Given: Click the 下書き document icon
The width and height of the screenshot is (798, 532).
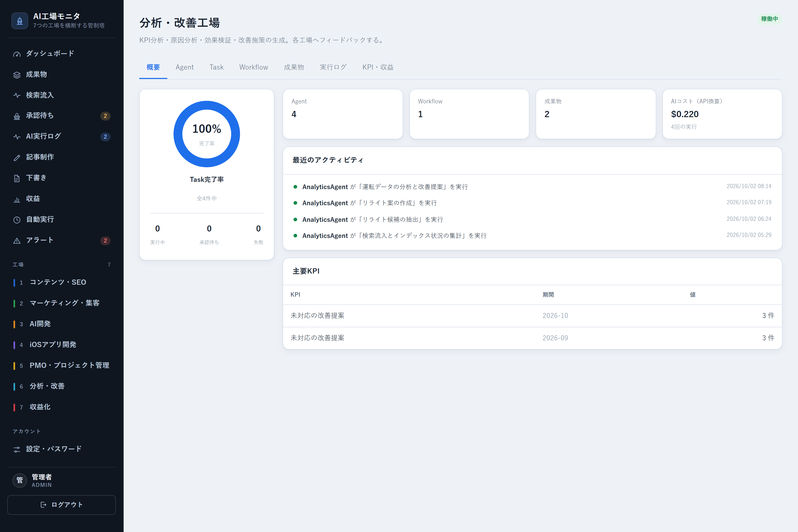Looking at the screenshot, I should click(x=17, y=178).
